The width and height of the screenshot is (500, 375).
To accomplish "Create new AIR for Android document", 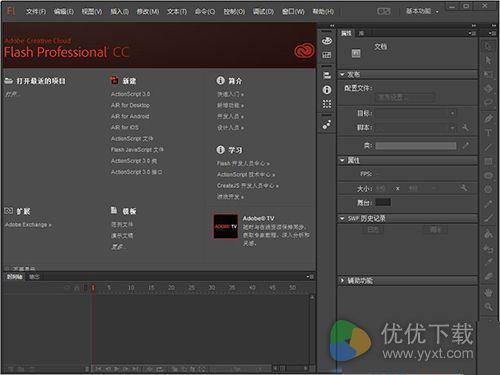I will (x=130, y=116).
